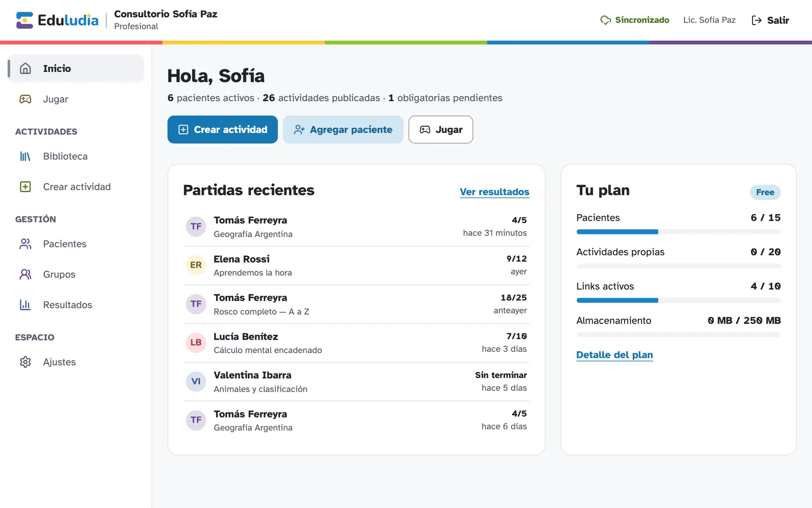Image resolution: width=812 pixels, height=508 pixels.
Task: Click the Eduludia logo icon
Action: point(25,20)
